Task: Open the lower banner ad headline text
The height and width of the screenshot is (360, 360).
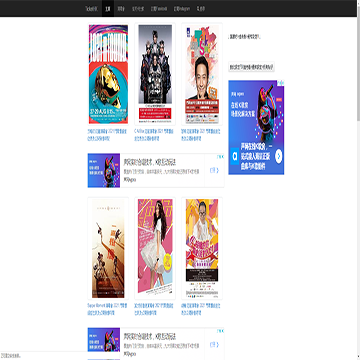Action: [x=150, y=336]
